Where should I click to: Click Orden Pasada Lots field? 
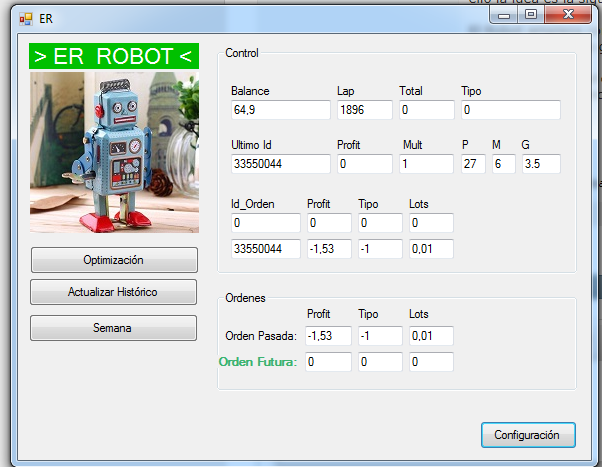tap(431, 336)
